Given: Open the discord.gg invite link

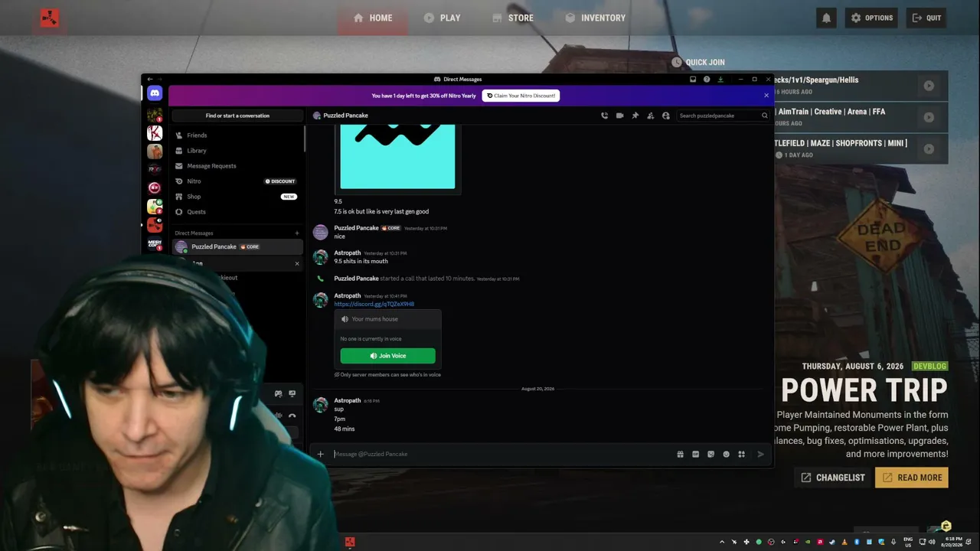Looking at the screenshot, I should tap(374, 304).
